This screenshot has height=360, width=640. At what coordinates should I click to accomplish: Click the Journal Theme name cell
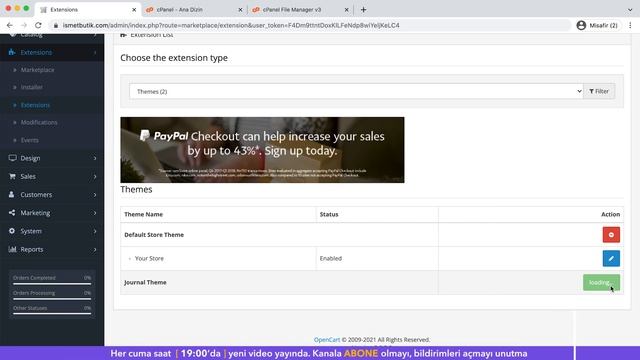point(145,282)
